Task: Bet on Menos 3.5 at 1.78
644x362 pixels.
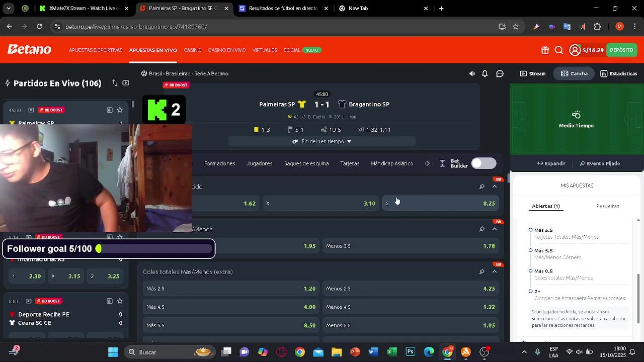Action: pos(411,246)
